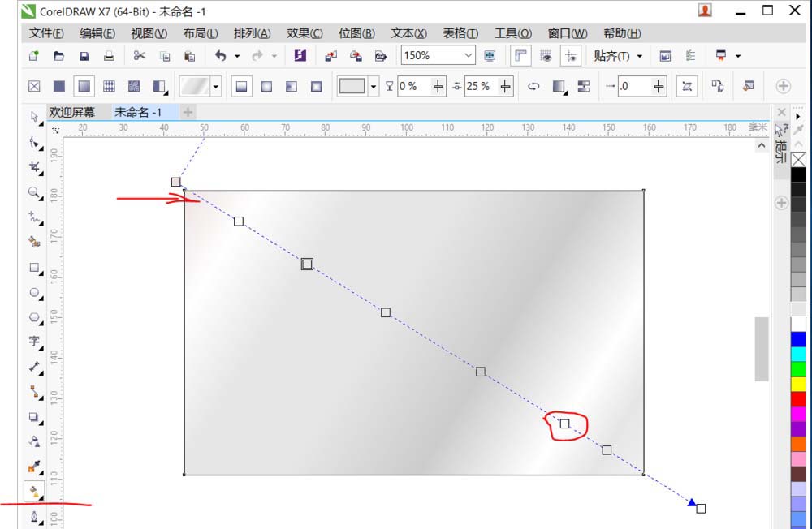Open the 文件 menu

(45, 33)
